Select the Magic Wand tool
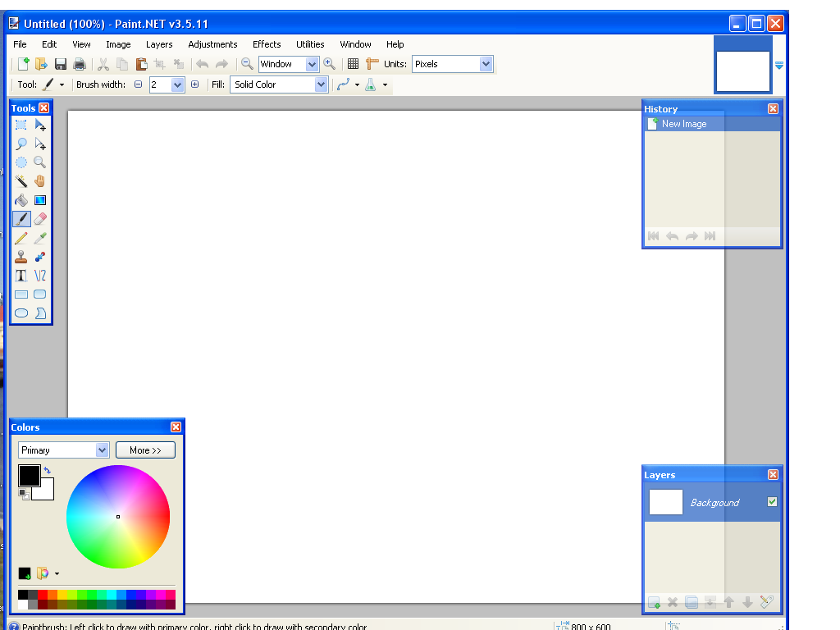The image size is (840, 630). [x=21, y=181]
